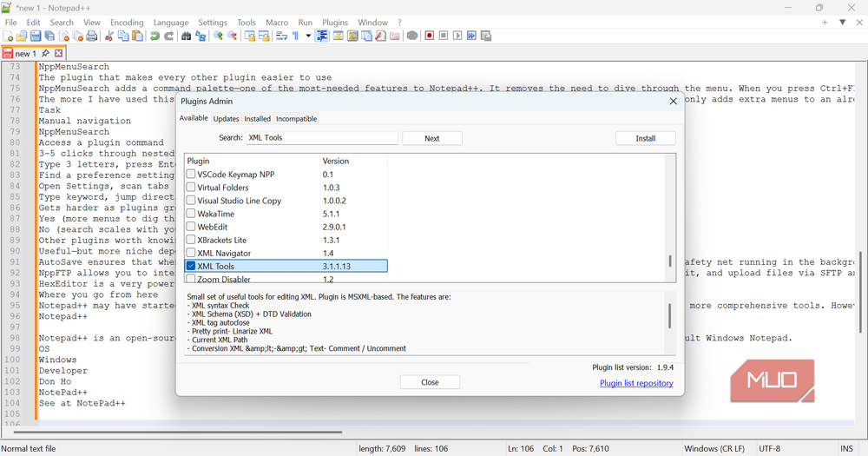Viewport: 868px width, 456px height.
Task: Check the XBrackets Lite checkbox
Action: coord(191,240)
